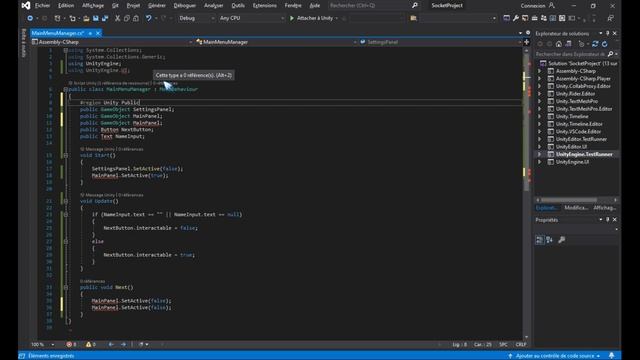This screenshot has width=640, height=360.
Task: Click the Attacher à Unity run button
Action: pyautogui.click(x=311, y=18)
